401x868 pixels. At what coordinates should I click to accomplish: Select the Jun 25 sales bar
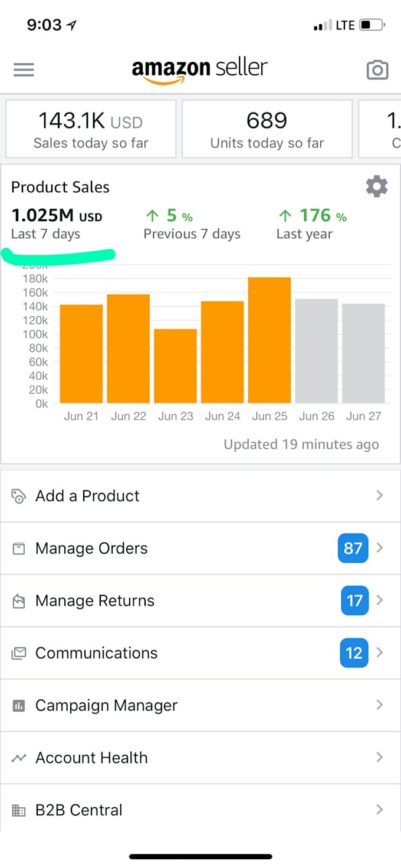(x=269, y=340)
